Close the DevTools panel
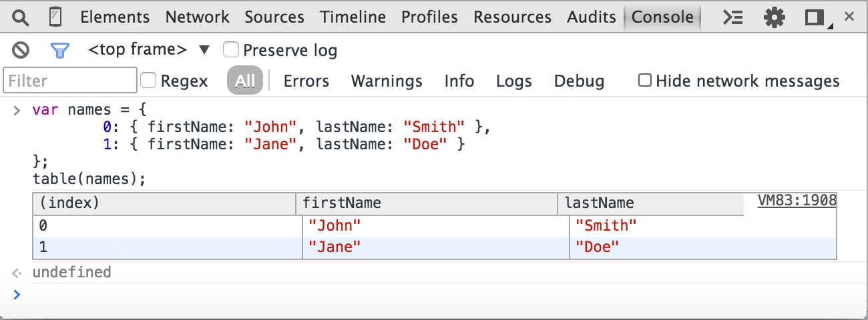 point(849,17)
